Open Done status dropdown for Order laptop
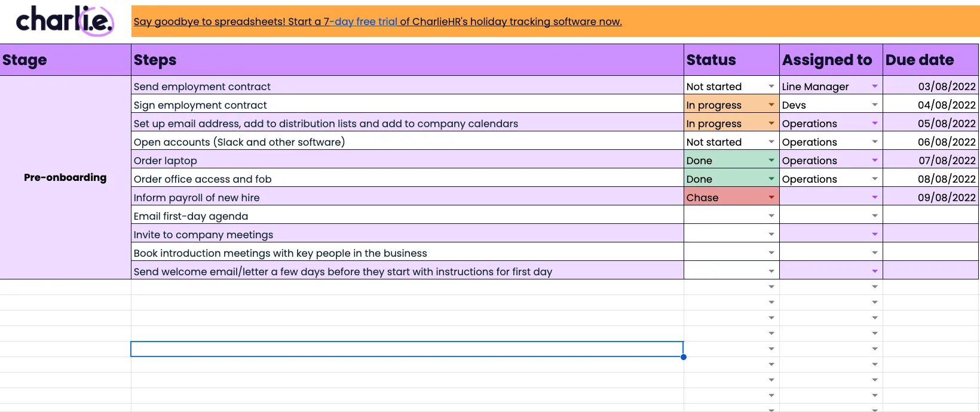The height and width of the screenshot is (412, 980). 771,161
